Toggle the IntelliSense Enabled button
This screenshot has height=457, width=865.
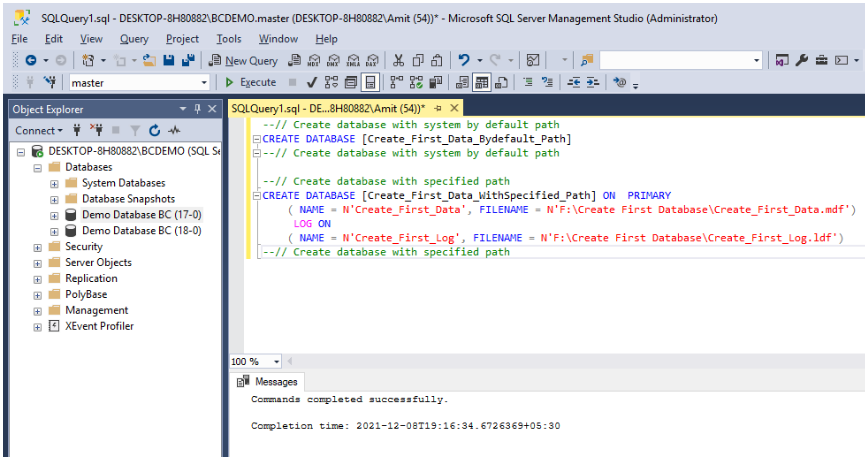370,82
